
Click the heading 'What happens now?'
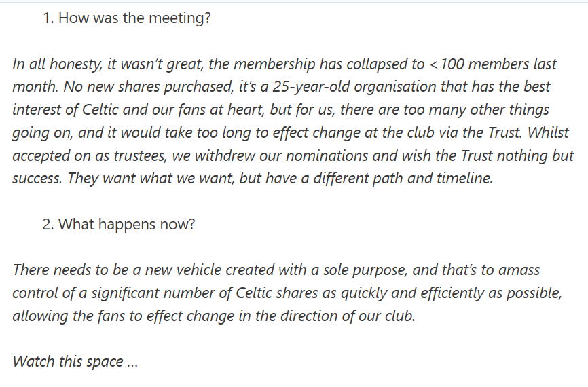tap(127, 224)
